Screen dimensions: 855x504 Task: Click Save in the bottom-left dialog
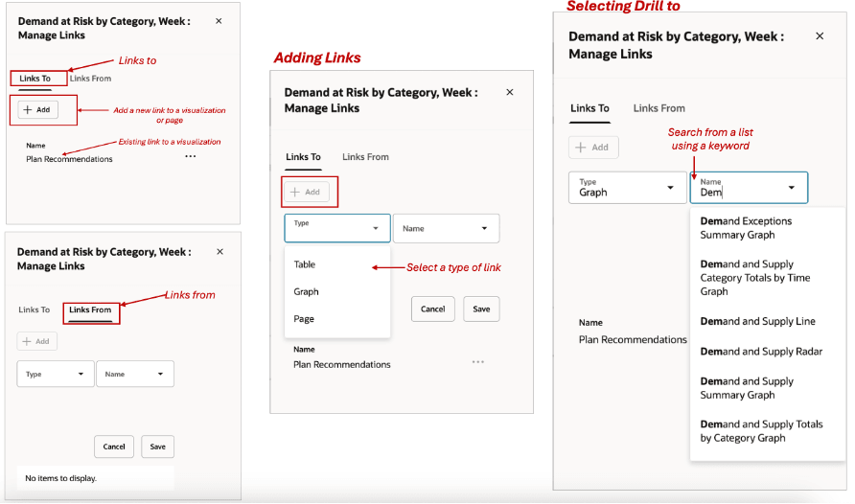pos(157,447)
